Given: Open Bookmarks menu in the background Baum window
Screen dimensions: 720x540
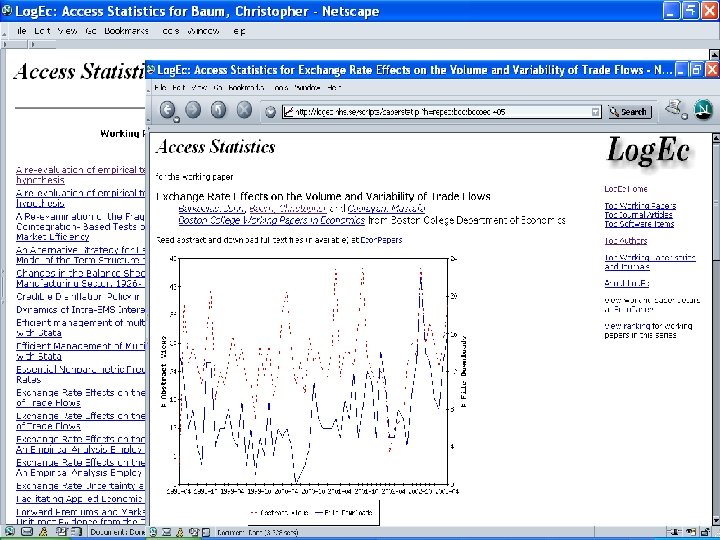Looking at the screenshot, I should pyautogui.click(x=126, y=31).
